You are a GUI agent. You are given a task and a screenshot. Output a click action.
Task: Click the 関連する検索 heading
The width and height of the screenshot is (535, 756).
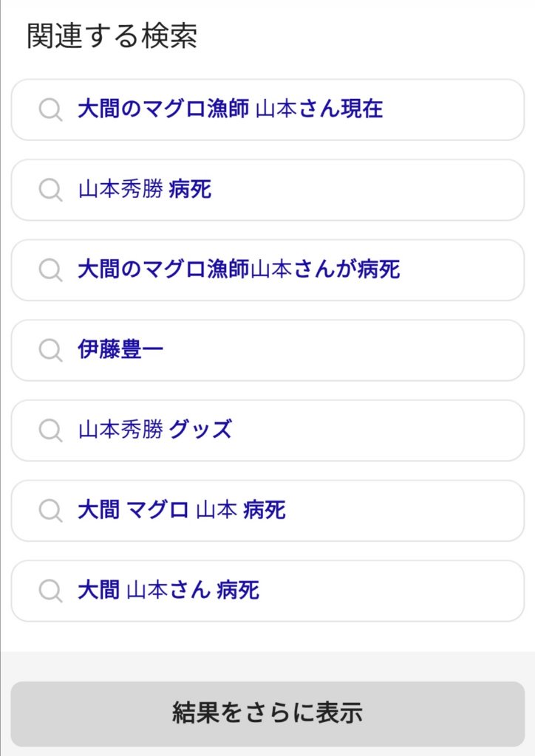(112, 36)
